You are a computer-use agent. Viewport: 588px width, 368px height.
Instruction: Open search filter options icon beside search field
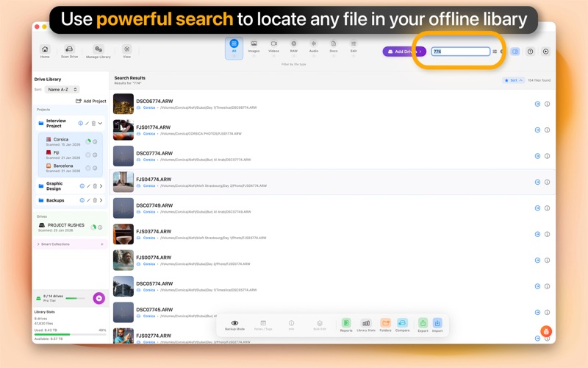pos(495,52)
